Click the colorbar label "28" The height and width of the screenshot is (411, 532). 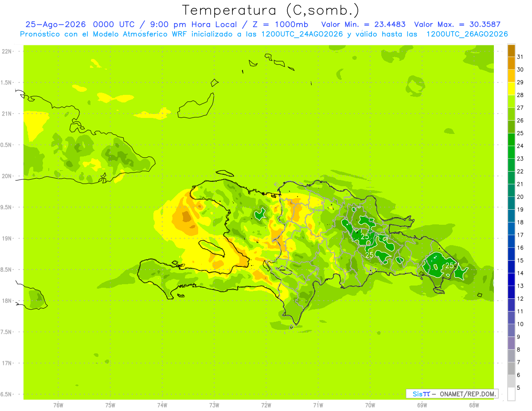point(520,95)
